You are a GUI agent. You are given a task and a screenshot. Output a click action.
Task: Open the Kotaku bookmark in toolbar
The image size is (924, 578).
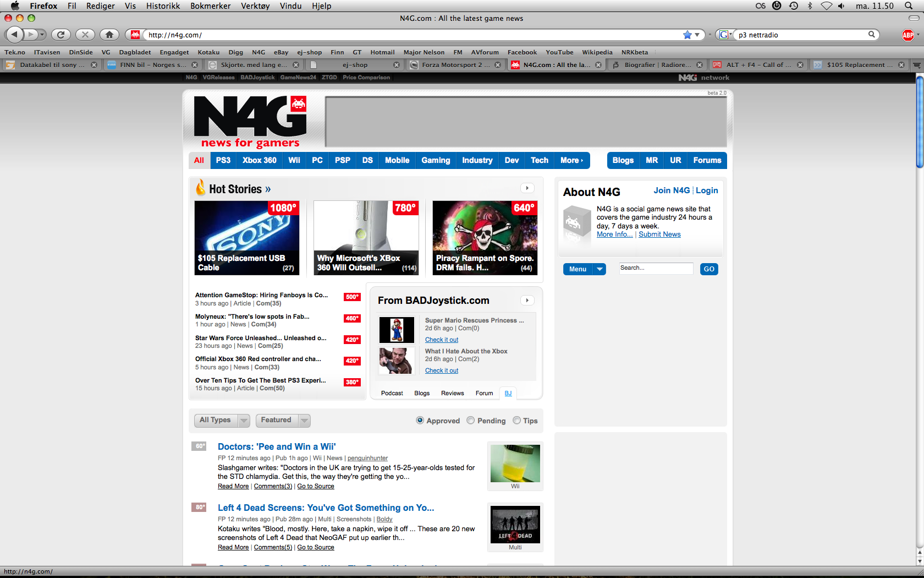(208, 52)
